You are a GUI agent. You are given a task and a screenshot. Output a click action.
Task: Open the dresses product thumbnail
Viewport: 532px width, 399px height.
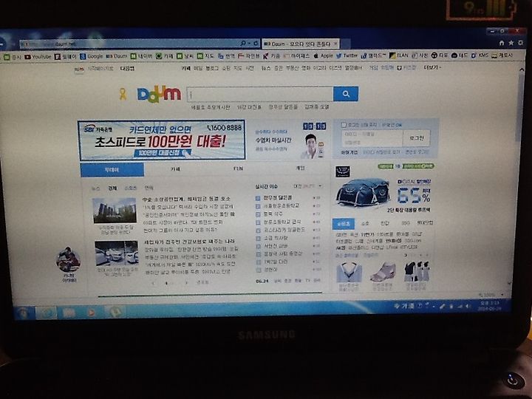pos(416,271)
